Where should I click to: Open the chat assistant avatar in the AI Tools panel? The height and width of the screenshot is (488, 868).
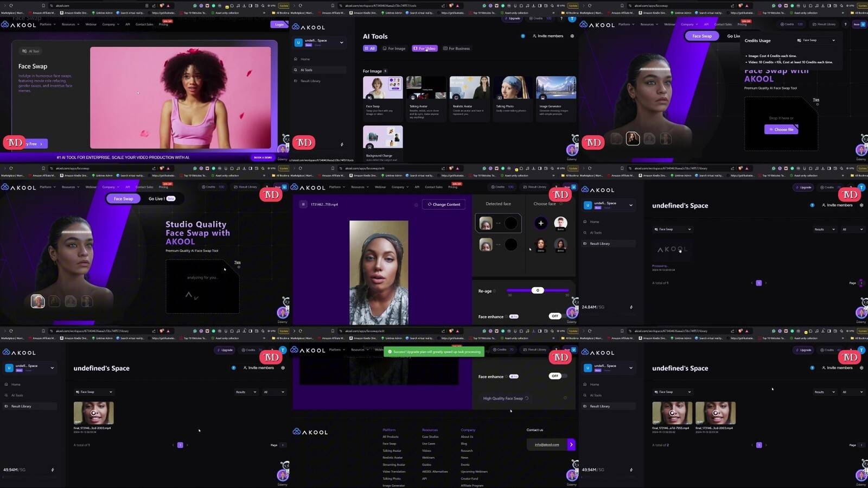(572, 149)
